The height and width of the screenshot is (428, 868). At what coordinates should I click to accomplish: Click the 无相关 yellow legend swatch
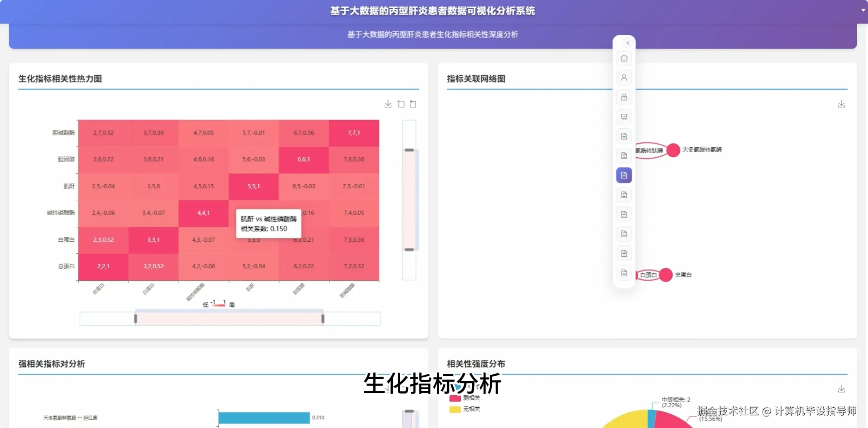point(455,409)
